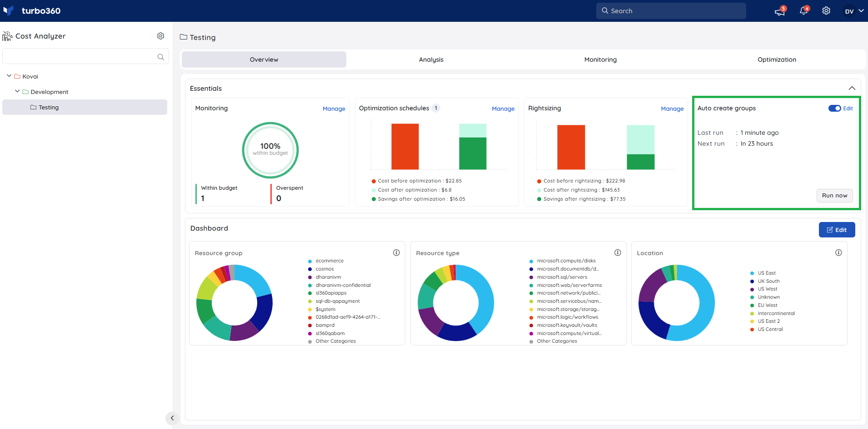
Task: Click UK South legend entry
Action: pos(765,281)
